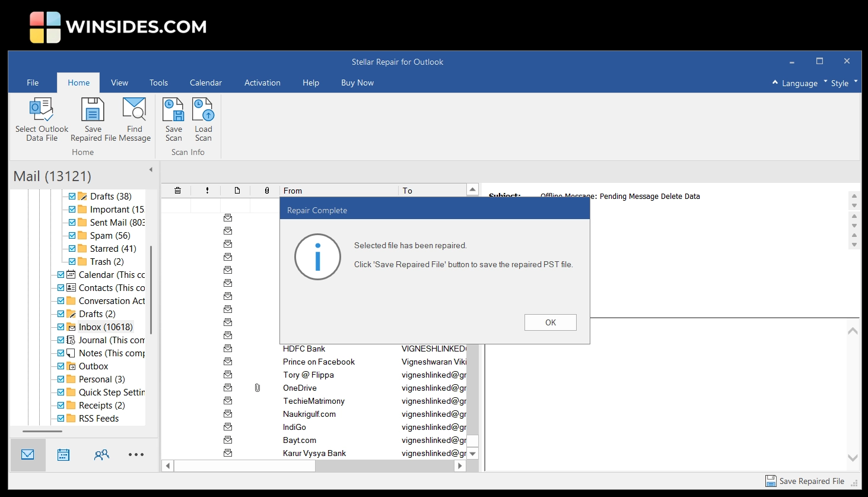
Task: Click folder tree horizontal scrollbar thumb
Action: click(x=42, y=431)
